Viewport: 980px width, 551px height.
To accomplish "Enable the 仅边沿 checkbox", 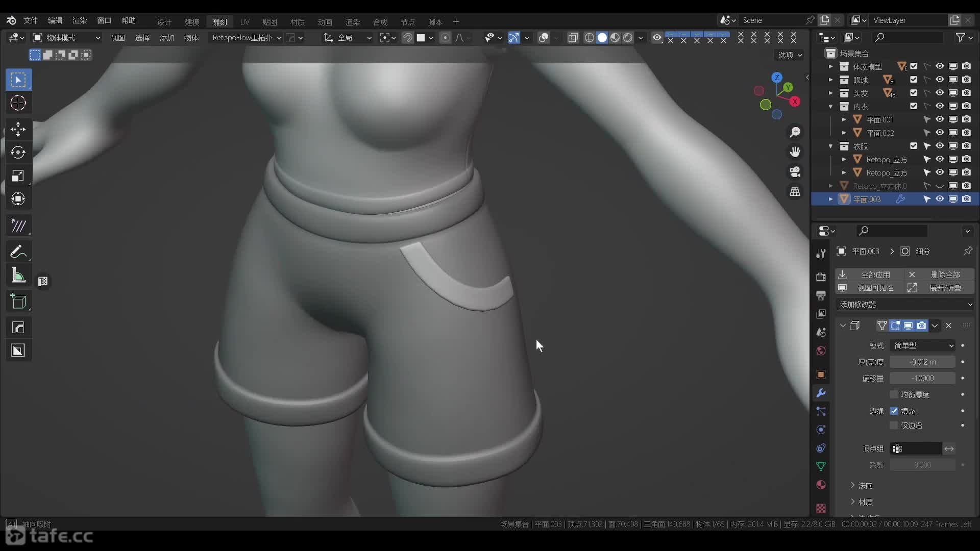I will click(x=894, y=425).
